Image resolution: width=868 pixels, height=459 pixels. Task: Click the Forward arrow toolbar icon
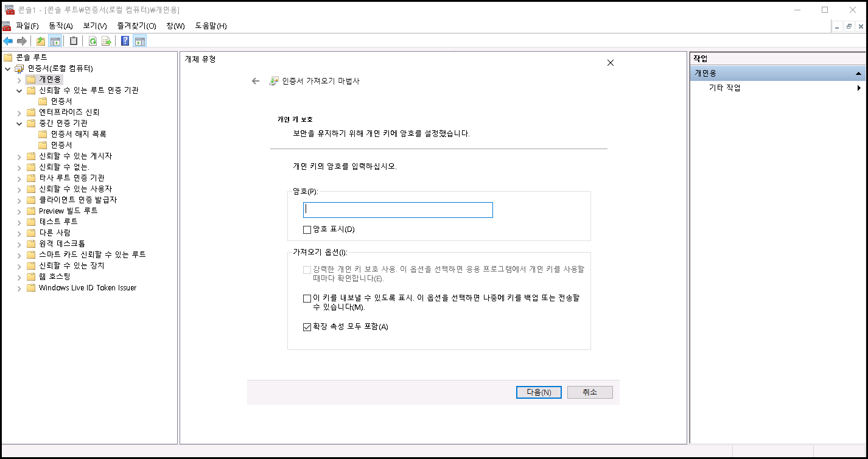[22, 41]
